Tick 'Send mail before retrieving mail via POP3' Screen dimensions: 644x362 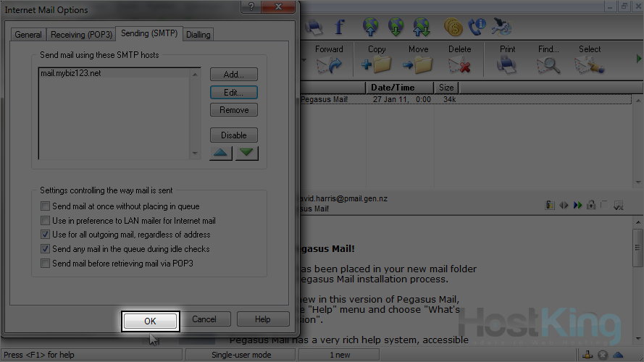coord(46,264)
